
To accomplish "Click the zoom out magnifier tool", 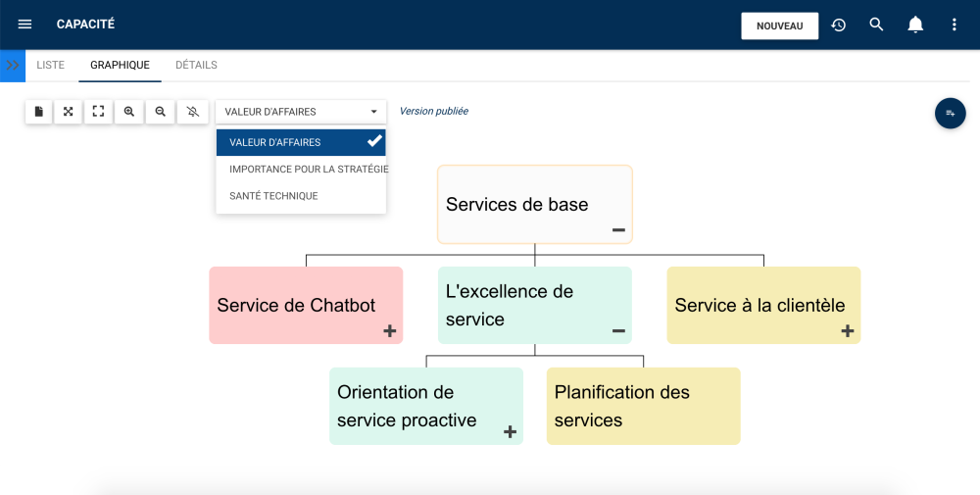I will (x=160, y=112).
